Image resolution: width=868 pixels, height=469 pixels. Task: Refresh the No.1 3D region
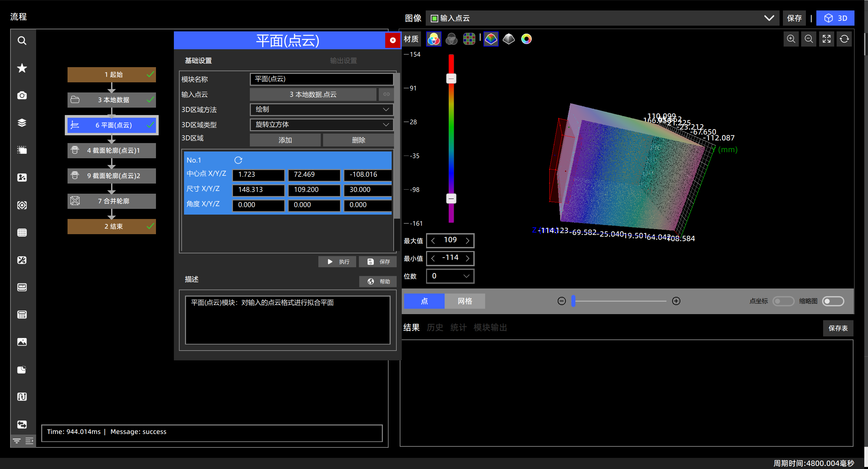[x=238, y=160]
